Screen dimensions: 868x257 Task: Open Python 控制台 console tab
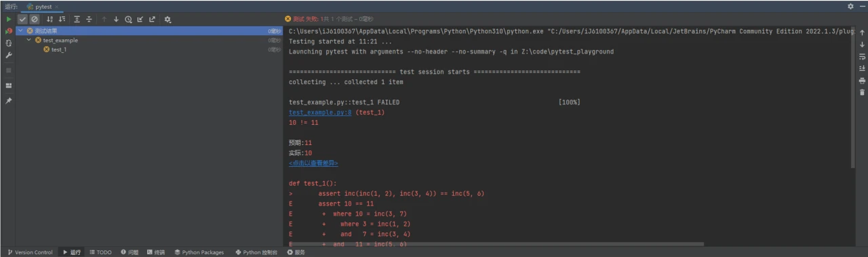(256, 252)
